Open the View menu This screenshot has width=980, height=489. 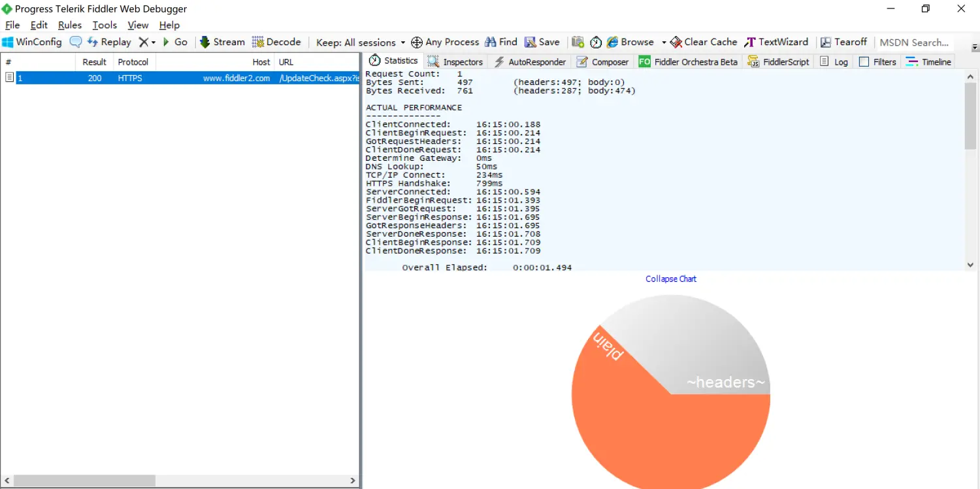pyautogui.click(x=138, y=25)
